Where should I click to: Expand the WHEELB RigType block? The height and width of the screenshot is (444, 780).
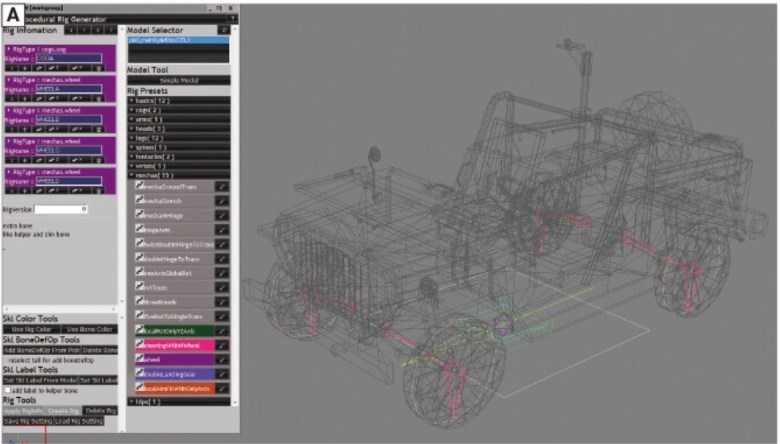tap(8, 111)
